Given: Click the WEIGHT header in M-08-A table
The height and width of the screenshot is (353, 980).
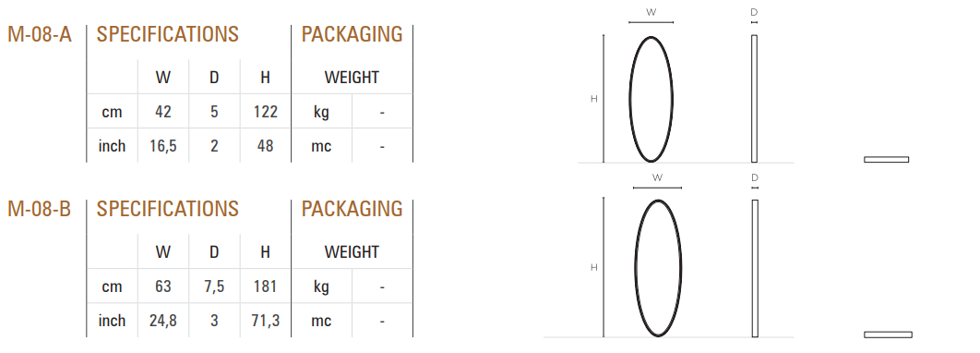Looking at the screenshot, I should (352, 78).
